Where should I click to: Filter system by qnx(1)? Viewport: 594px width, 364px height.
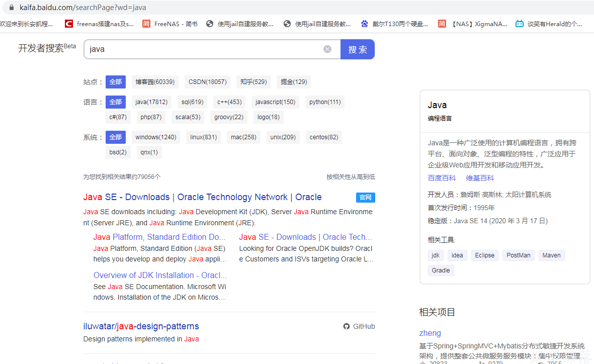(x=149, y=152)
